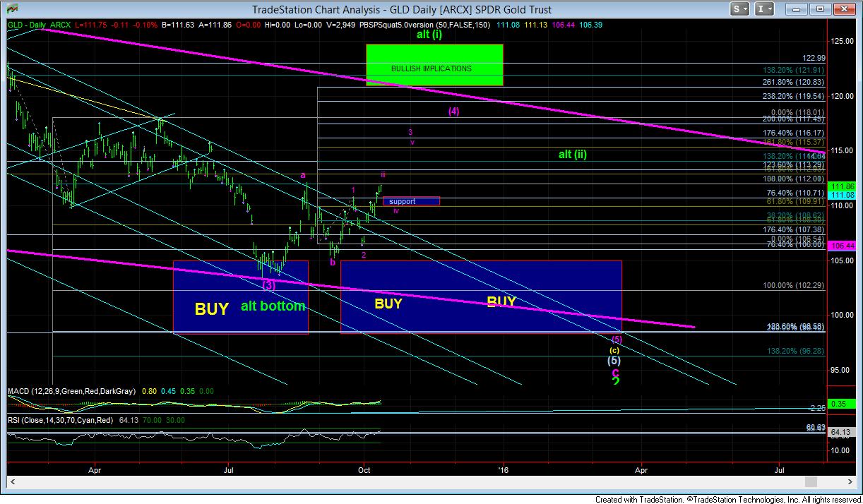Click the green 0.35 MACD value marker
Viewport: 863px width, 504px height.
pyautogui.click(x=842, y=404)
